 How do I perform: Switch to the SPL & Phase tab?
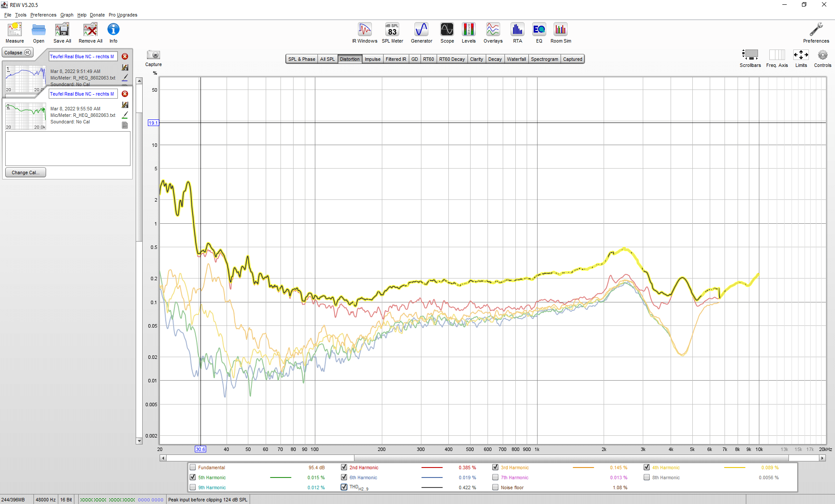pyautogui.click(x=302, y=59)
